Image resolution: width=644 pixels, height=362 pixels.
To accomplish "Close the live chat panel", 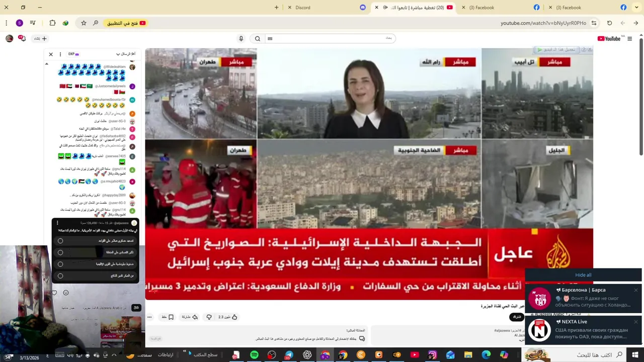I will click(x=51, y=54).
